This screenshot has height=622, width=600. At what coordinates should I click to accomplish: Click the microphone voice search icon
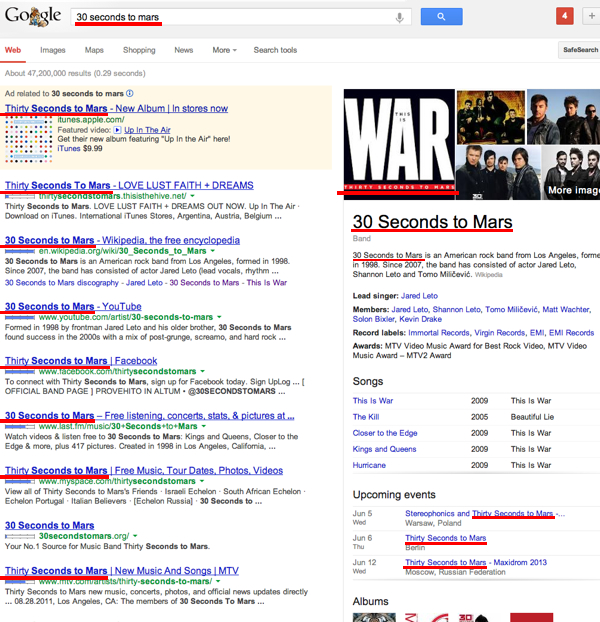point(400,17)
